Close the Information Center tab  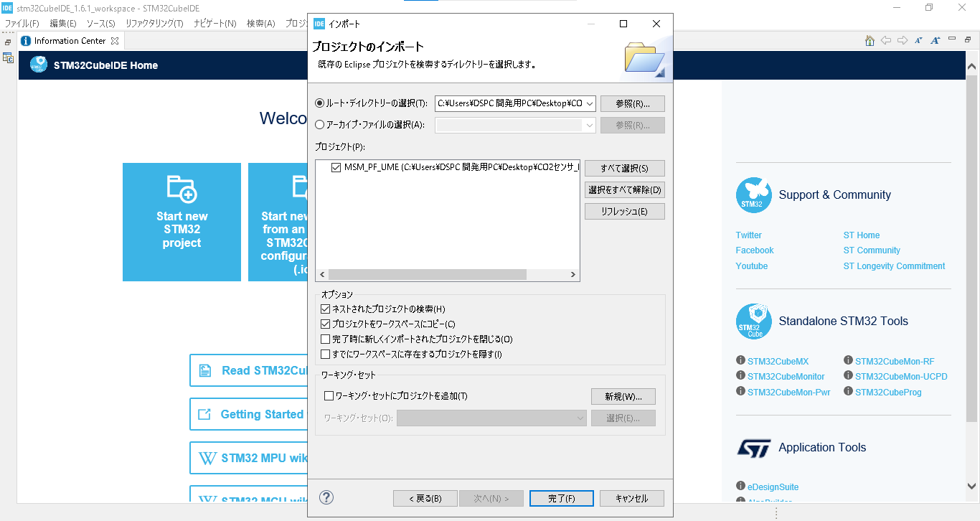click(115, 41)
